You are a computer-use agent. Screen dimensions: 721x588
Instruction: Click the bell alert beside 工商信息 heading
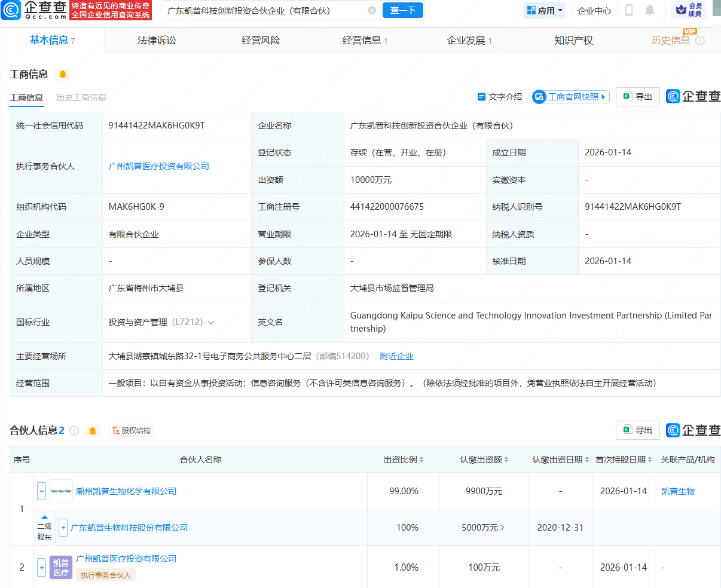click(62, 74)
